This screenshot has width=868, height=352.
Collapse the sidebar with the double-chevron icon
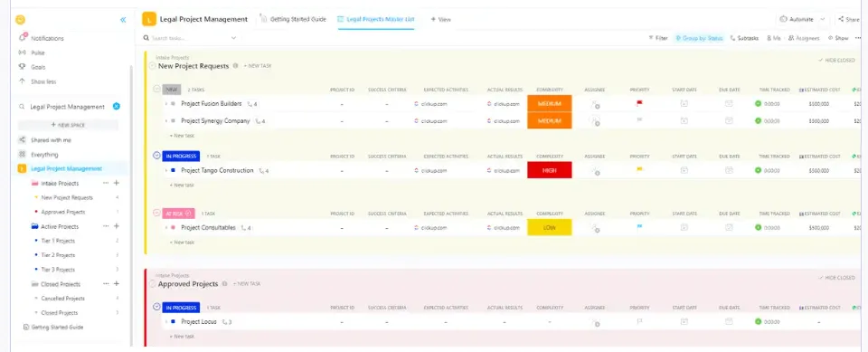pyautogui.click(x=123, y=20)
